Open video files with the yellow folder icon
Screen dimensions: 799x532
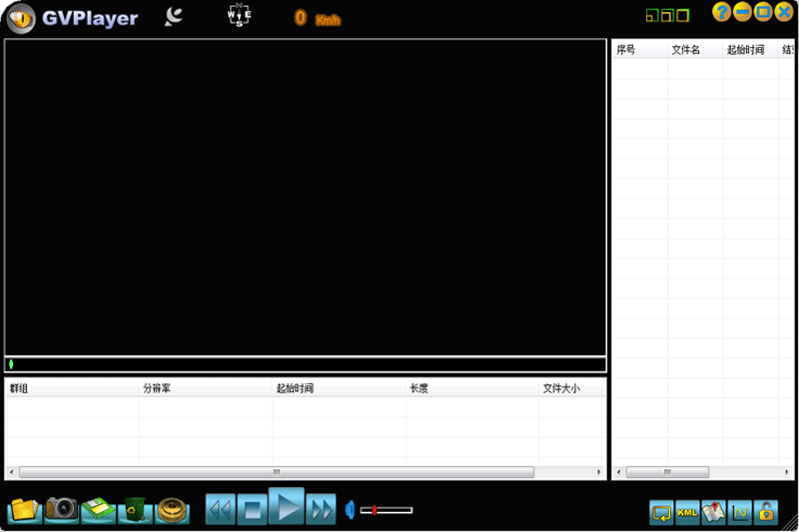pos(24,510)
